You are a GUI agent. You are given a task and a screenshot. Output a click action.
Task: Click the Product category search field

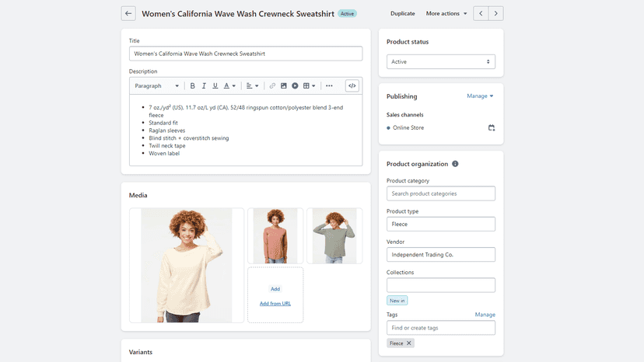[441, 193]
